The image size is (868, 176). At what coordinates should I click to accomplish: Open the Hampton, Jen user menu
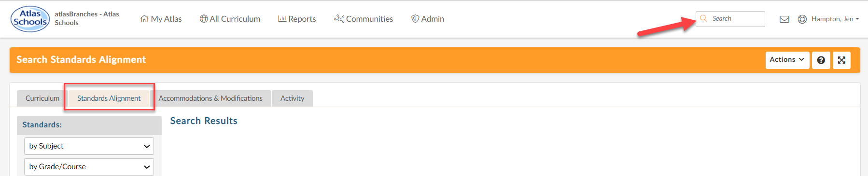point(835,19)
